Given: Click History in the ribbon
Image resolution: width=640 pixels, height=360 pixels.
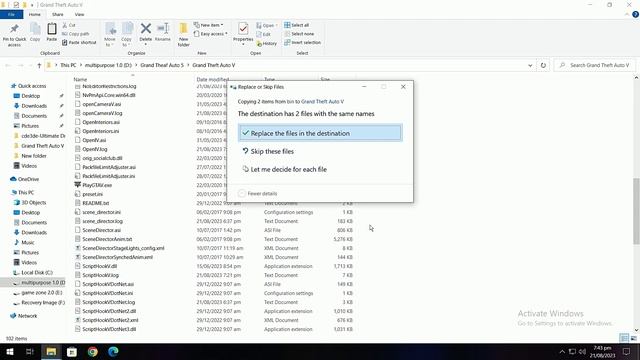Looking at the screenshot, I should (267, 43).
